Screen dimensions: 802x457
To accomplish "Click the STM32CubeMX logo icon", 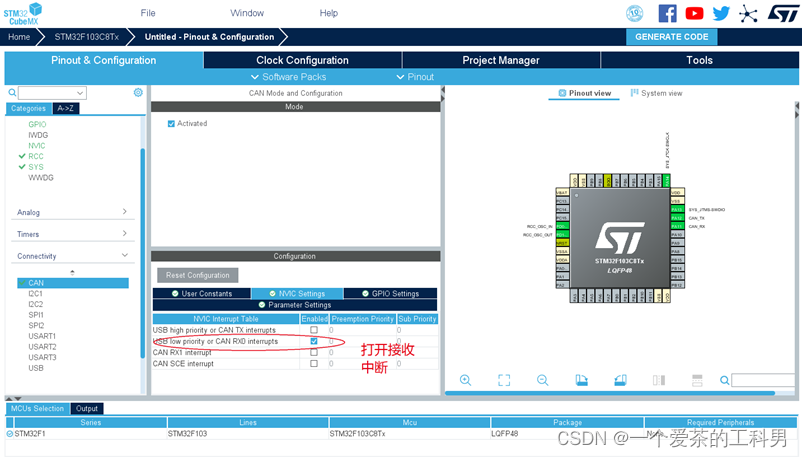I will point(23,14).
